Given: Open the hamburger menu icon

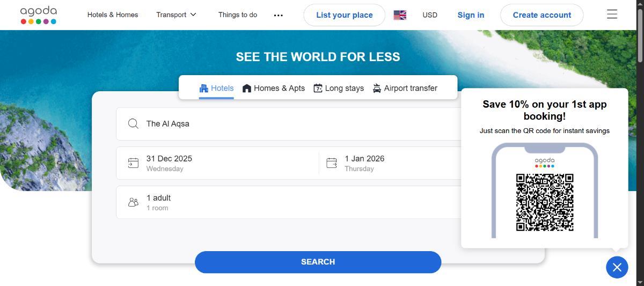Looking at the screenshot, I should click(612, 14).
